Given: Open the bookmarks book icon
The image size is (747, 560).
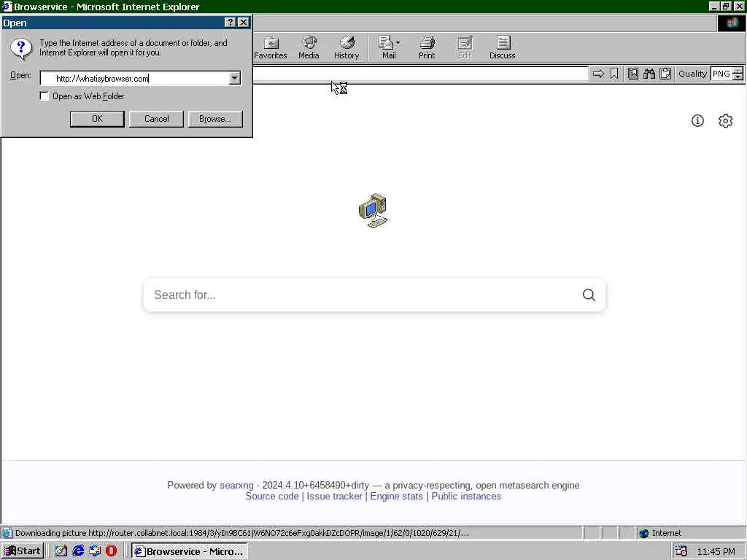Looking at the screenshot, I should point(632,74).
